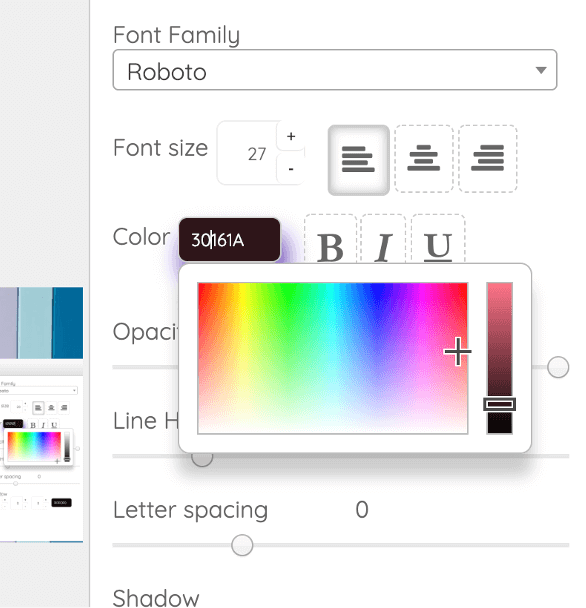The width and height of the screenshot is (586, 608).
Task: Pick a color in the hue gradient area
Action: (333, 358)
